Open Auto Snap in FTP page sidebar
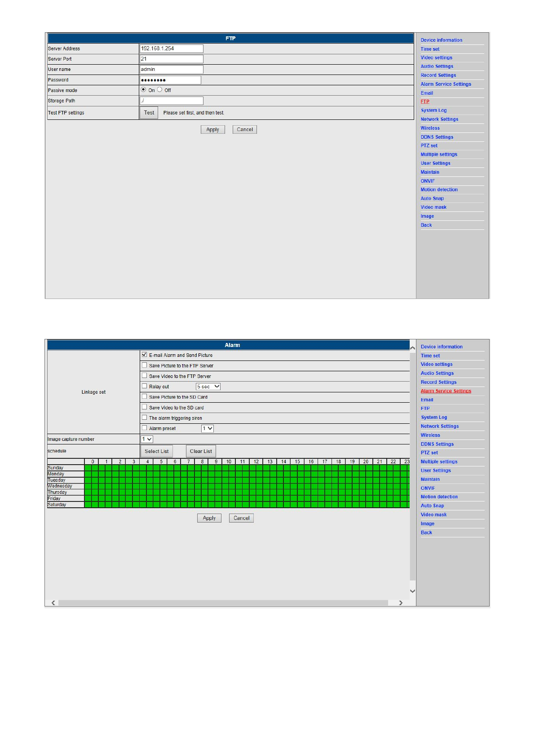This screenshot has height=756, width=535. point(432,198)
